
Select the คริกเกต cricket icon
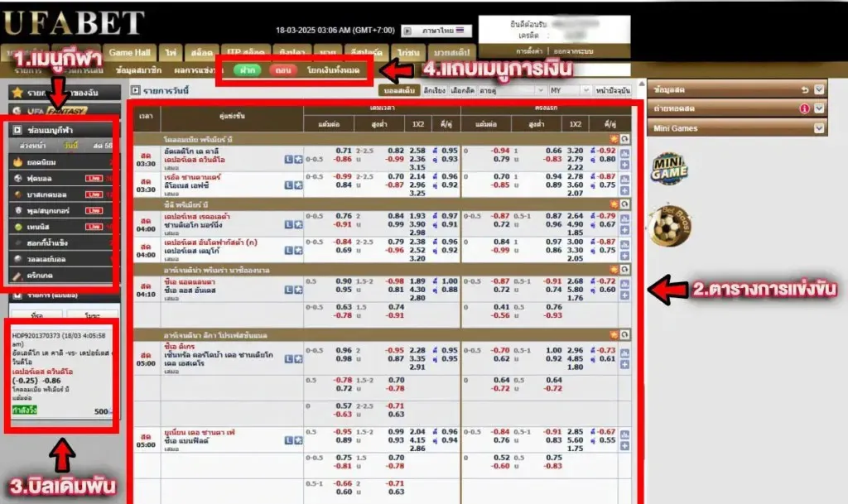click(x=17, y=276)
